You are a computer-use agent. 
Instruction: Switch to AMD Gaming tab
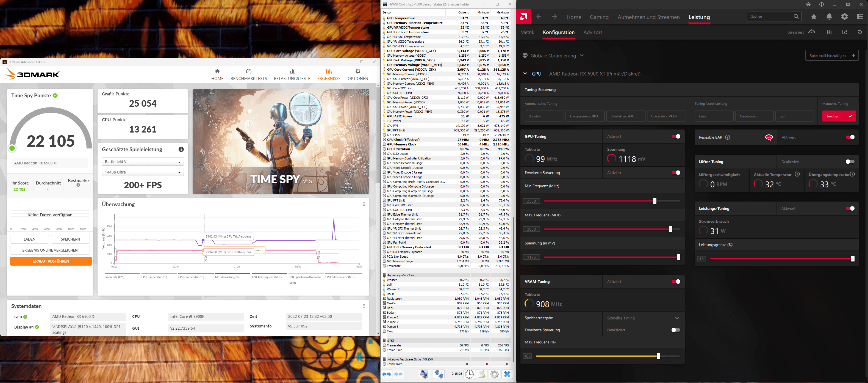coord(599,17)
